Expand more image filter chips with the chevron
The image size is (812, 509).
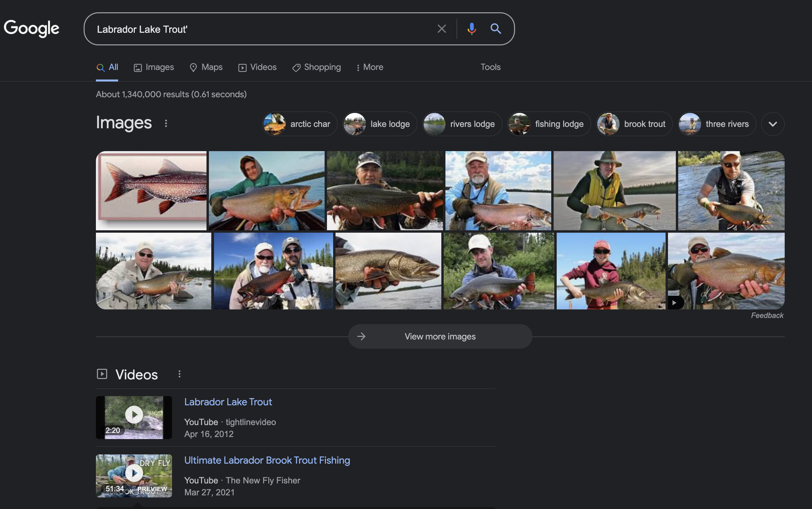tap(772, 124)
